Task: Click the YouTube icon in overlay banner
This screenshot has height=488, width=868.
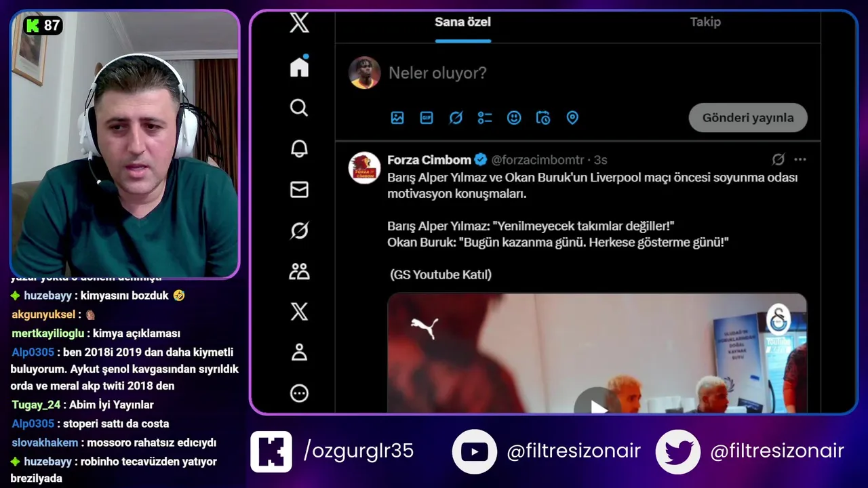Action: [x=475, y=451]
